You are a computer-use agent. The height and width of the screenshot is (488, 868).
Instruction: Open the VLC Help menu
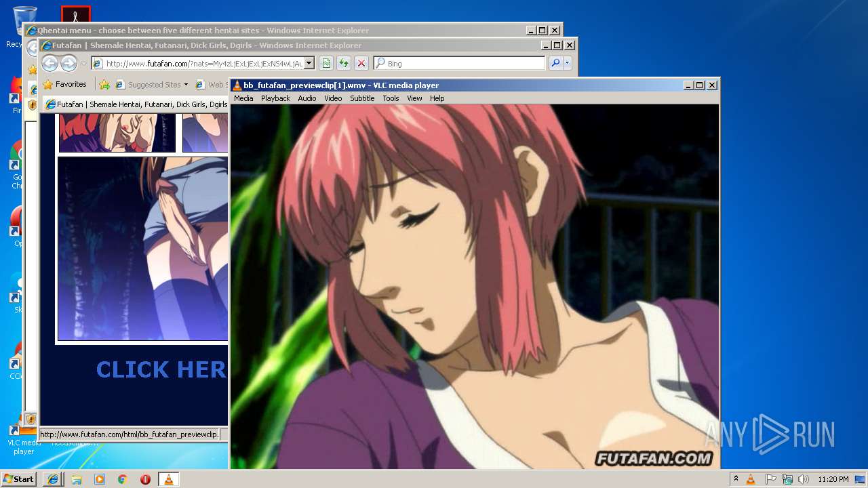click(437, 98)
